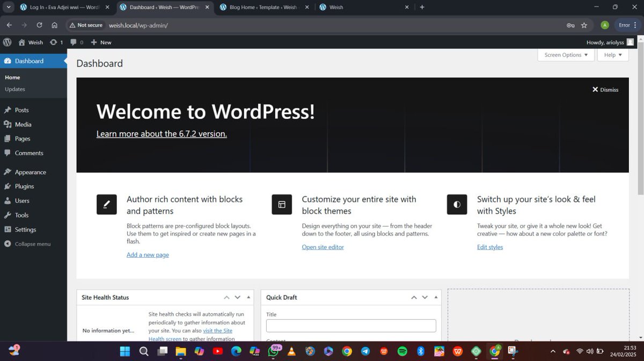The width and height of the screenshot is (644, 361).
Task: Go back in browser history
Action: (9, 25)
